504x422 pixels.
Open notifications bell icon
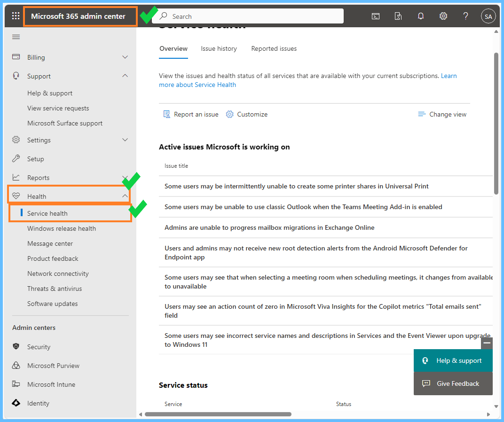420,16
